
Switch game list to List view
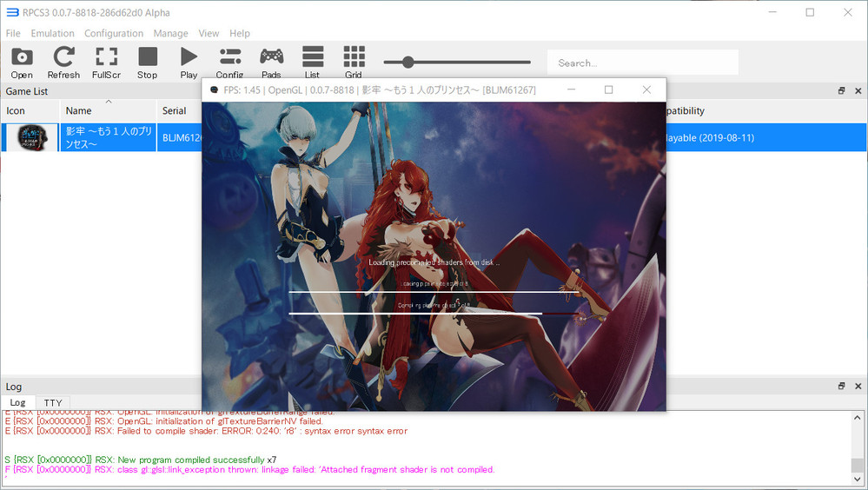312,63
